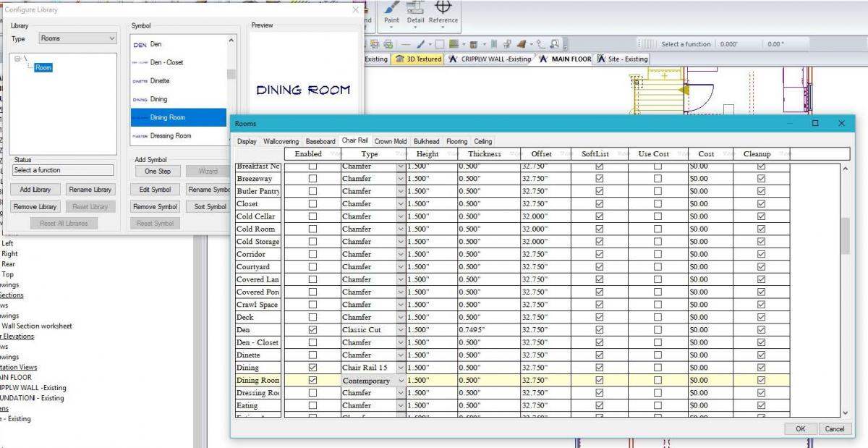
Task: Open the Wallcovering tab
Action: point(281,141)
